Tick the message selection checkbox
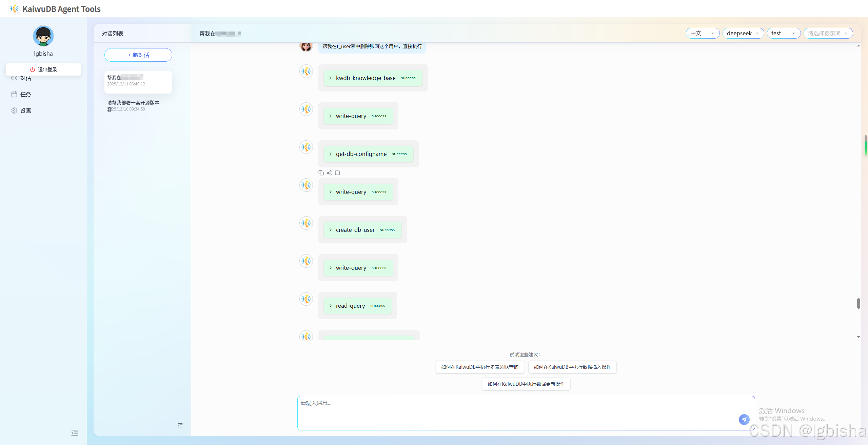Screen dimensions: 868x445 click(337, 173)
